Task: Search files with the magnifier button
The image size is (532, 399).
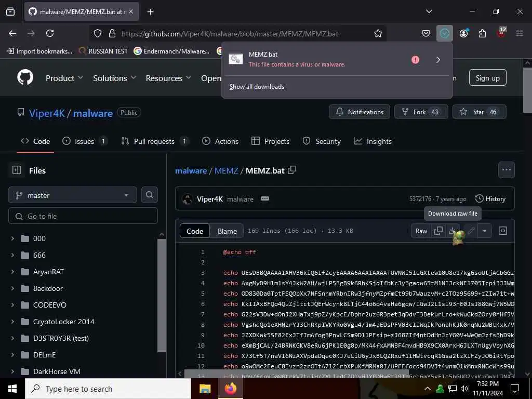Action: coord(149,195)
